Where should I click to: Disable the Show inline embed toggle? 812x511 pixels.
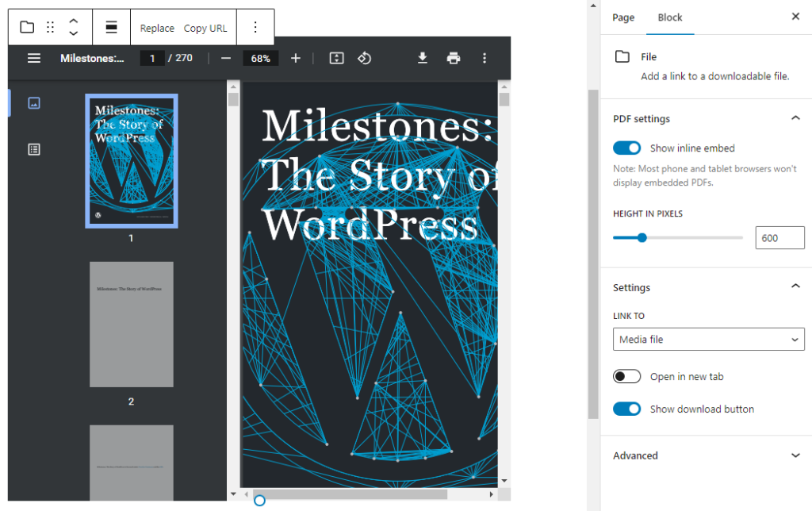pyautogui.click(x=627, y=148)
